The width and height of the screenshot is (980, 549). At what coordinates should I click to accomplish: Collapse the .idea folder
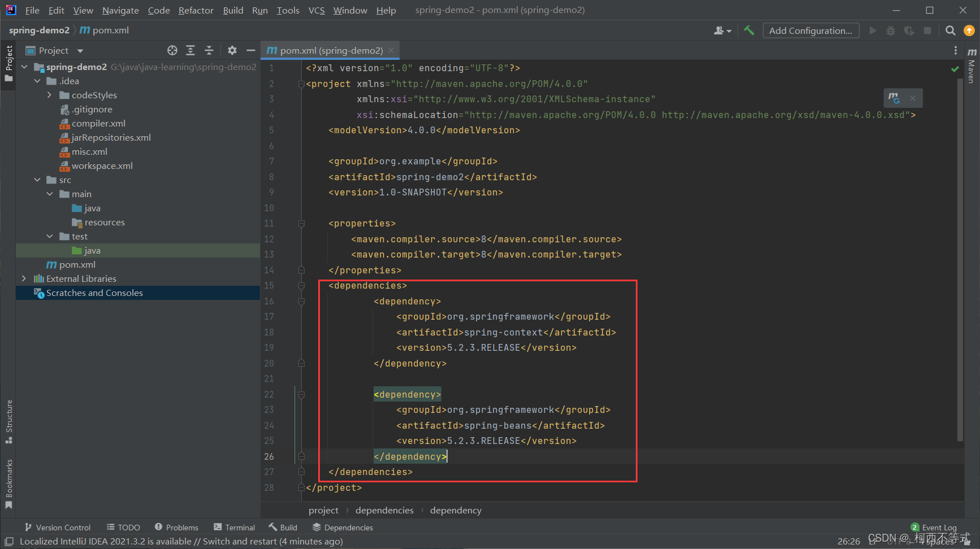click(x=37, y=81)
